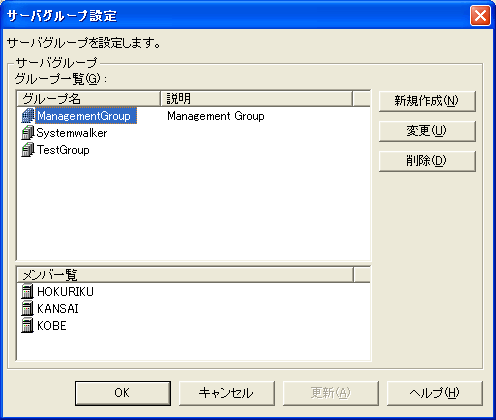Select the Systemwalker group name
This screenshot has width=496, height=420.
point(72,133)
